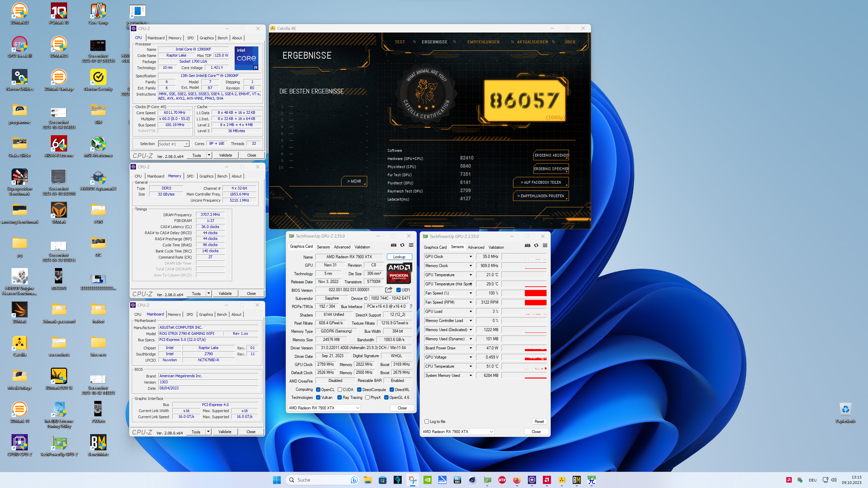Open the Graphics tab in CPU-Z Mainboard window
This screenshot has width=868, height=488.
(x=206, y=314)
